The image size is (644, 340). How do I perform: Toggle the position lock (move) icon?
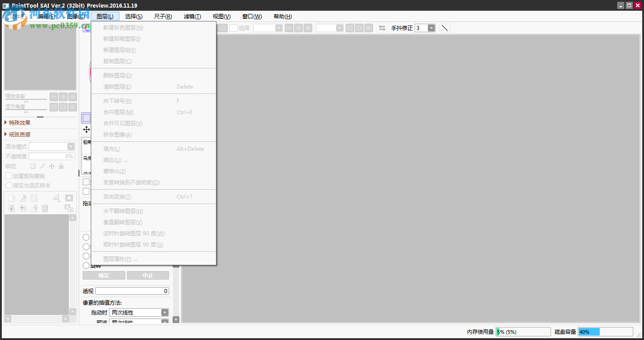tap(52, 166)
